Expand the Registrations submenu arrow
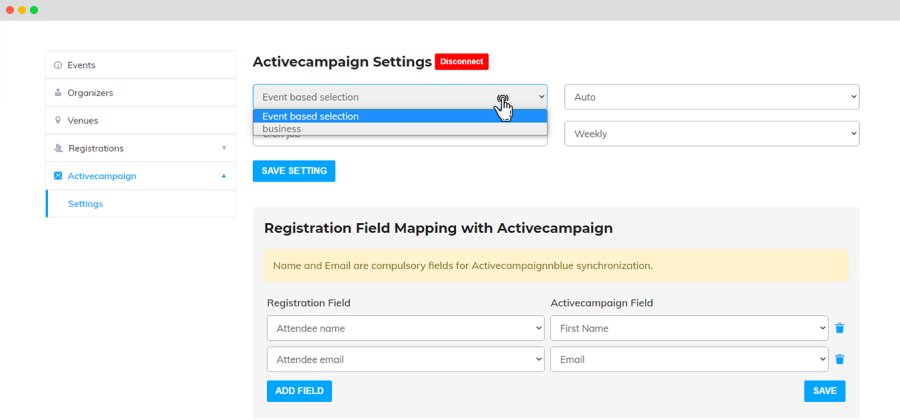Image resolution: width=900 pixels, height=420 pixels. 224,148
